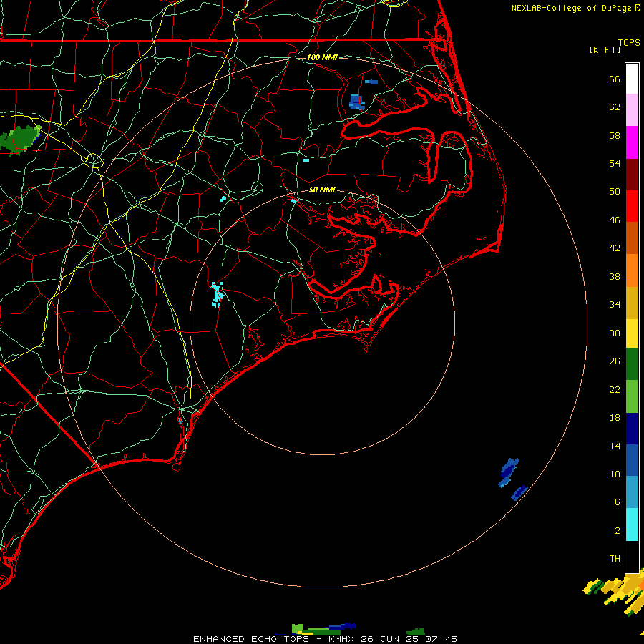Click the black TH swatch in the legend
The width and height of the screenshot is (644, 644).
[x=632, y=557]
